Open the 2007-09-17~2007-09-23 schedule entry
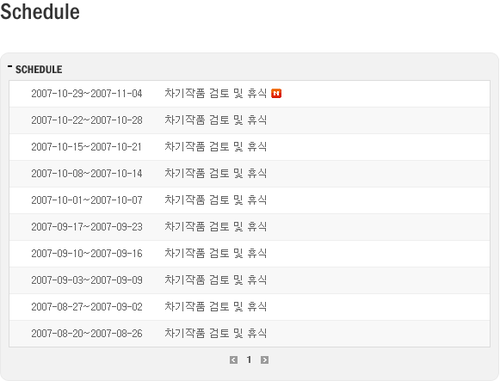Screen dimensions: 500x381 [250, 227]
